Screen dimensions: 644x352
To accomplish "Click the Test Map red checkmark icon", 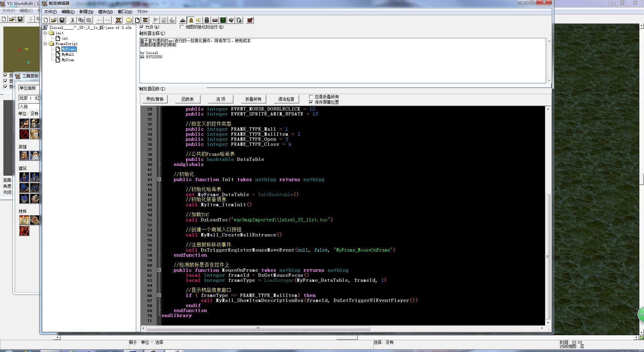I will coord(250,20).
